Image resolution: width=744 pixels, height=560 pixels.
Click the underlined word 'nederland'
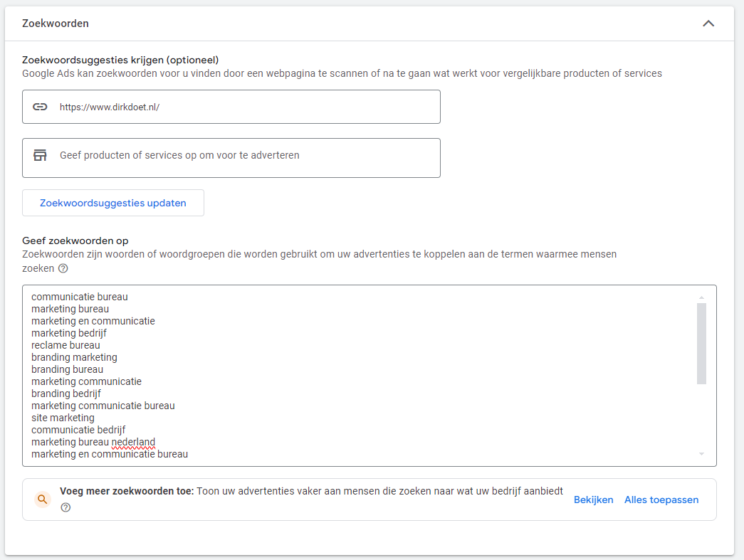click(133, 442)
